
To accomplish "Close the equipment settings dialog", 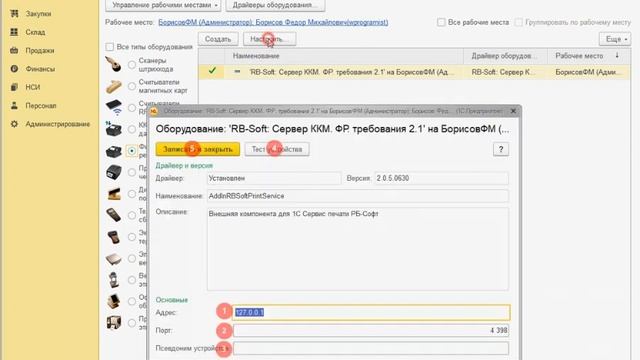I will tap(513, 111).
